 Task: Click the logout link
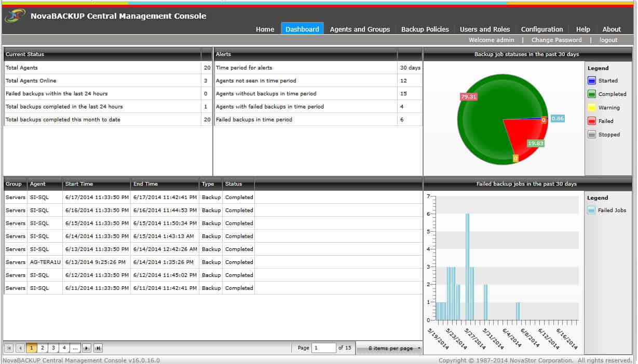pyautogui.click(x=608, y=40)
